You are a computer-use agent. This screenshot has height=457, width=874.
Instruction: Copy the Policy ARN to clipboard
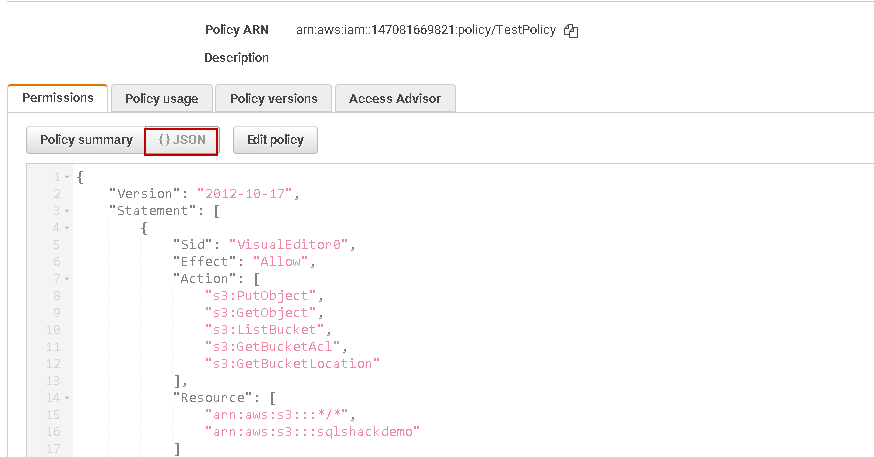tap(571, 31)
